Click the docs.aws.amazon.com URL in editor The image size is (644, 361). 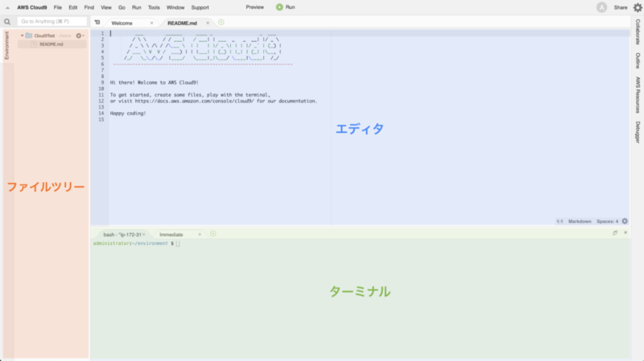(x=194, y=101)
